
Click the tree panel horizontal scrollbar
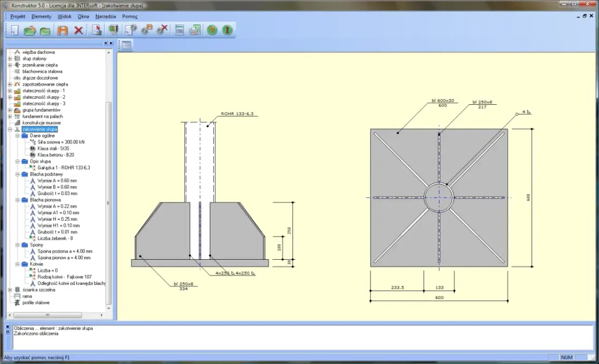[55, 315]
